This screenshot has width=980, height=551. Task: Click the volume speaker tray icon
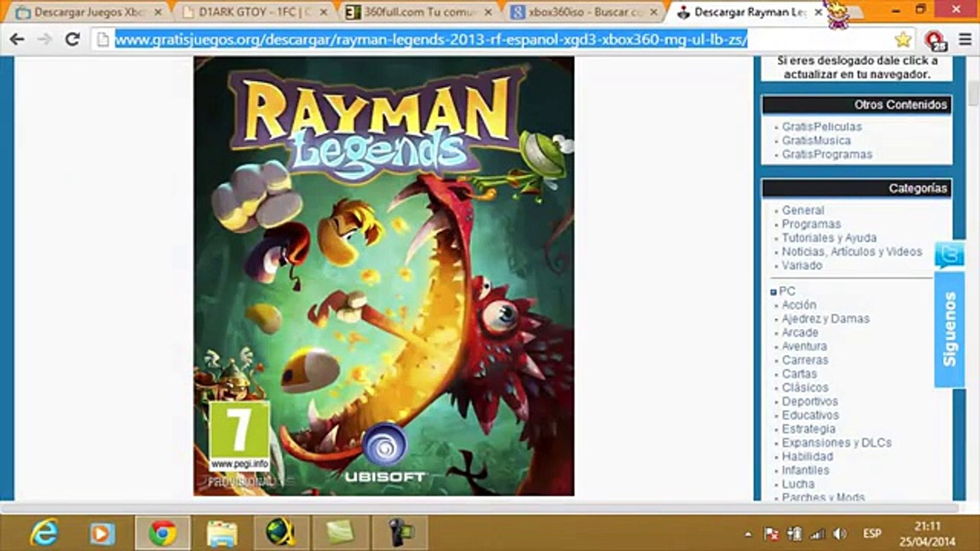click(x=839, y=534)
